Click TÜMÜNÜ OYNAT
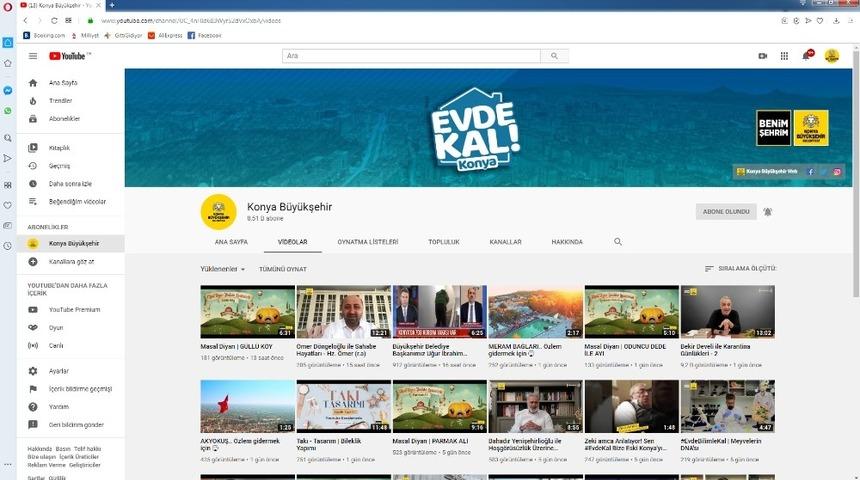Viewport: 860px width, 480px height. click(x=282, y=269)
